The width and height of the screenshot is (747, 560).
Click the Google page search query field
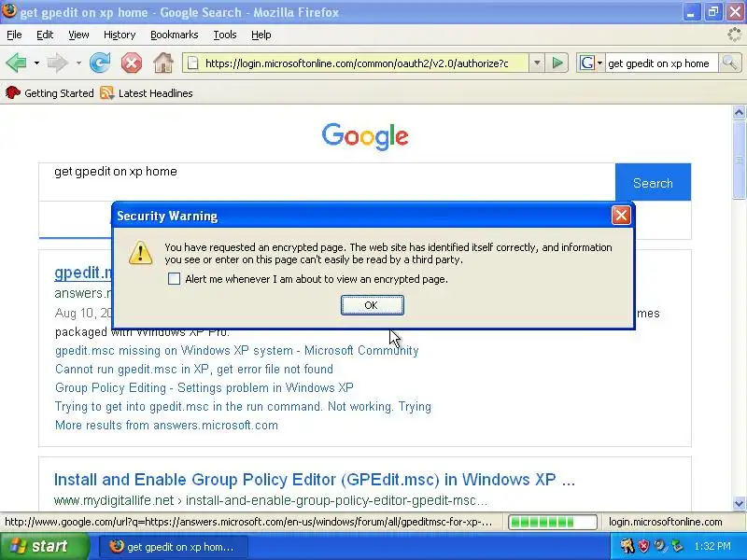(x=327, y=182)
